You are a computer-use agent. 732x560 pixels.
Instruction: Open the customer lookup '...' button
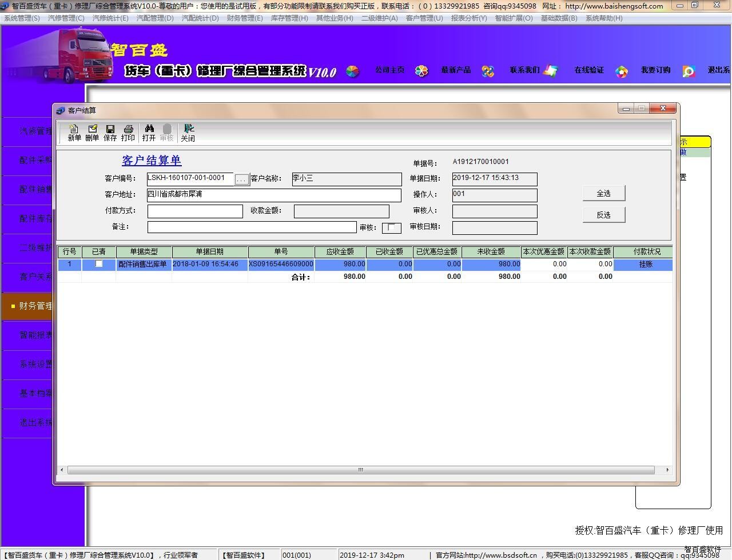[242, 179]
